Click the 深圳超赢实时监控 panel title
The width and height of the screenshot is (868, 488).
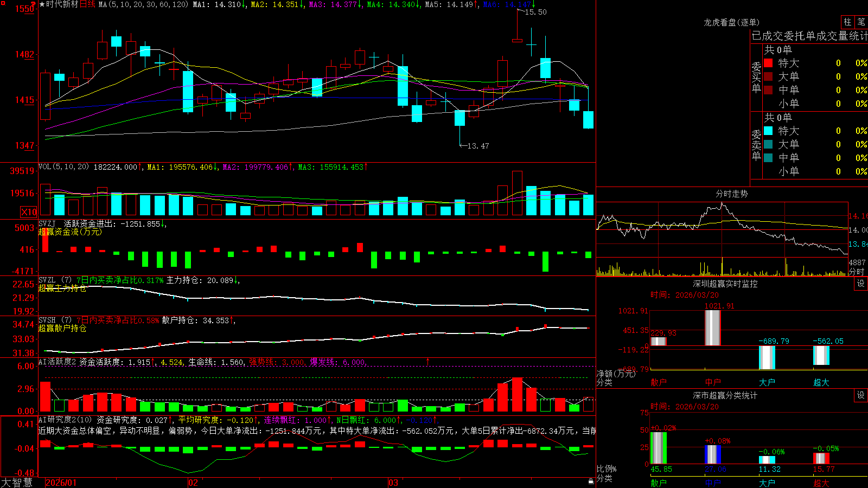[x=725, y=284]
